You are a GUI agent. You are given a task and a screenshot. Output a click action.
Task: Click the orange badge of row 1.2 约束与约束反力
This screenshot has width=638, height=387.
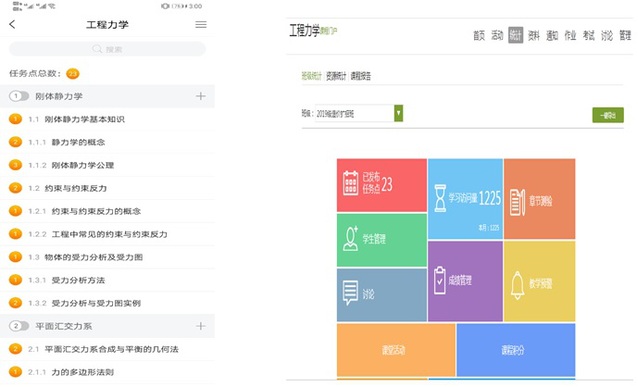point(15,188)
